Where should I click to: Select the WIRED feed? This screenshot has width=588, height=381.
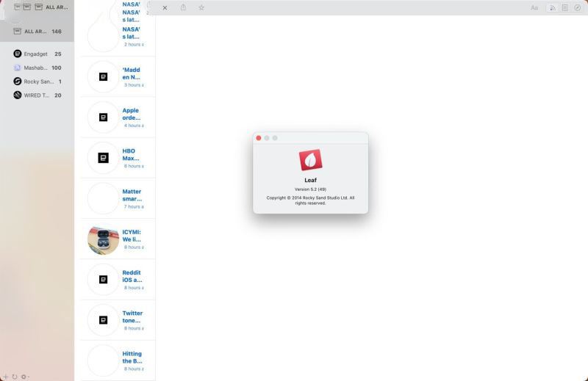pyautogui.click(x=37, y=95)
